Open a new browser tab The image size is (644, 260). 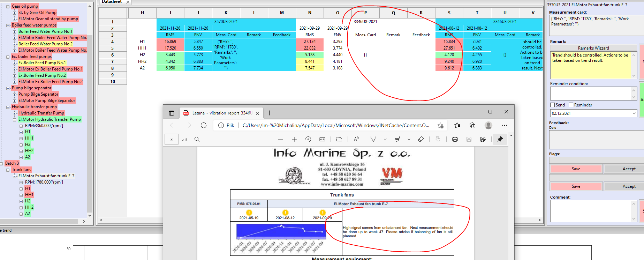click(x=269, y=113)
